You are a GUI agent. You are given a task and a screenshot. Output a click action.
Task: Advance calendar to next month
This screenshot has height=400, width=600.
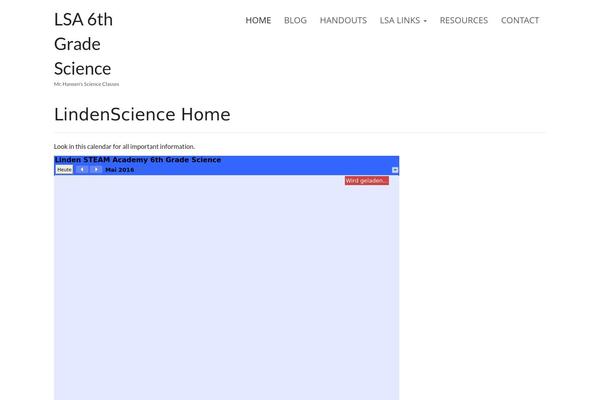96,170
